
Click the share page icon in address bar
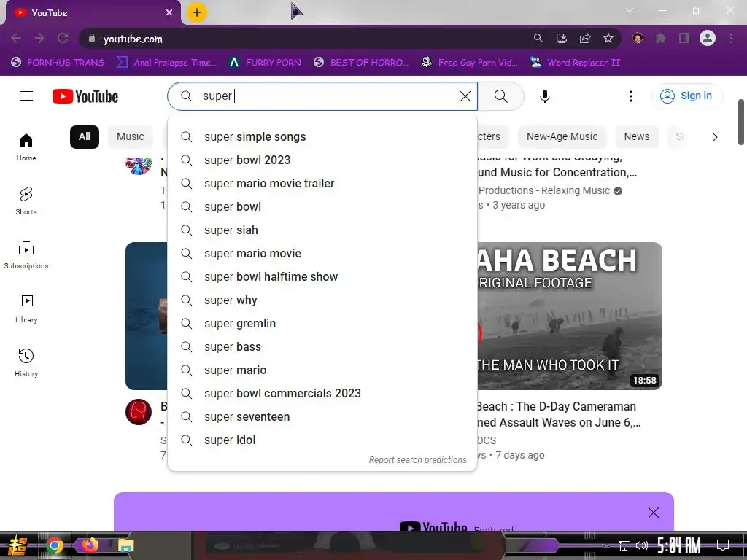coord(585,38)
